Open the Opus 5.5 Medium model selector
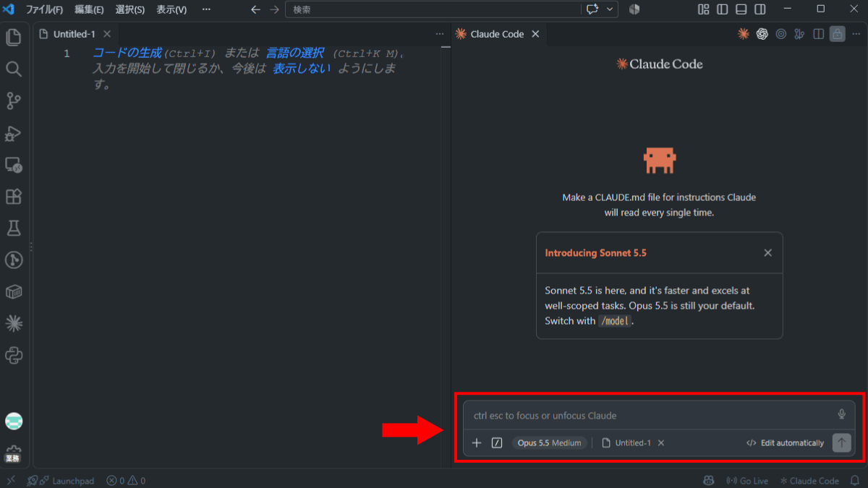 pyautogui.click(x=549, y=442)
